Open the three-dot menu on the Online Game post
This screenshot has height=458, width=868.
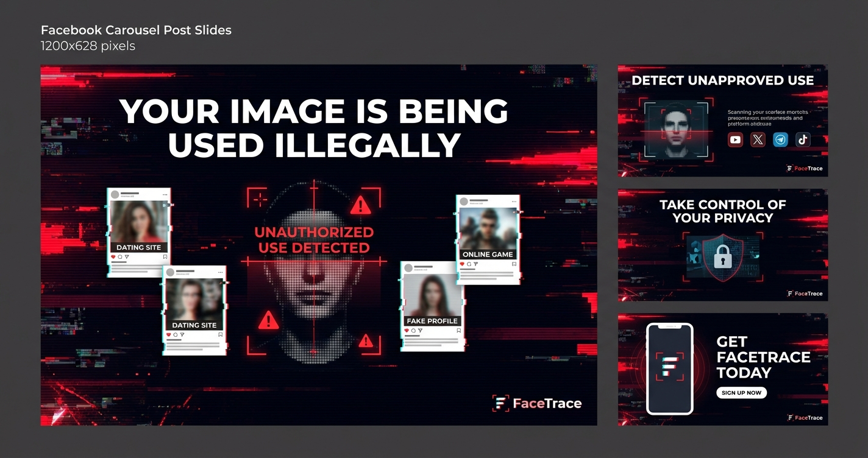[513, 201]
